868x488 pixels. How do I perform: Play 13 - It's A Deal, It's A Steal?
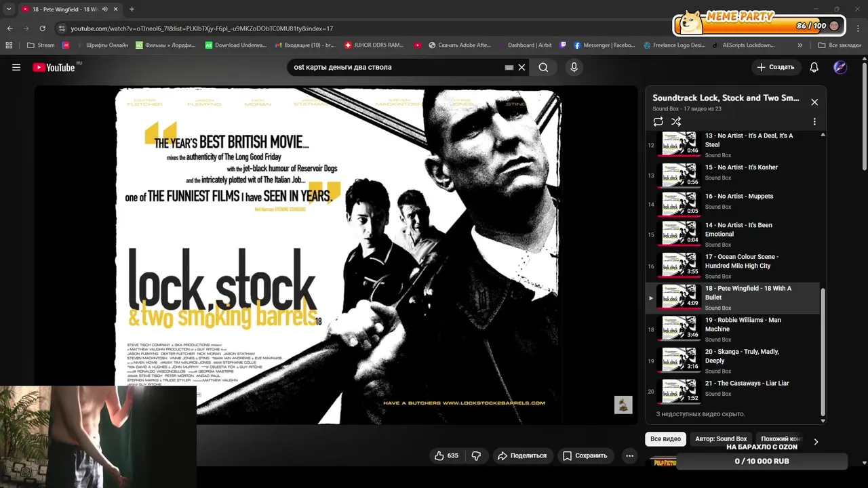(733, 144)
